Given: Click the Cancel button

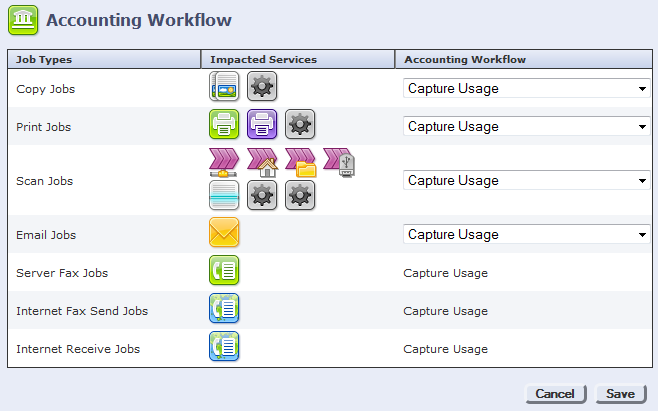Looking at the screenshot, I should tap(555, 394).
